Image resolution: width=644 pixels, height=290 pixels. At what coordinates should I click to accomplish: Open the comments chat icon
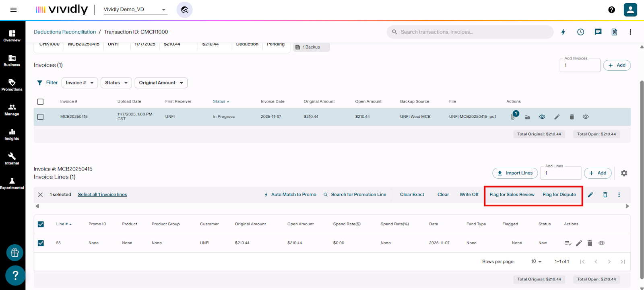click(x=598, y=32)
